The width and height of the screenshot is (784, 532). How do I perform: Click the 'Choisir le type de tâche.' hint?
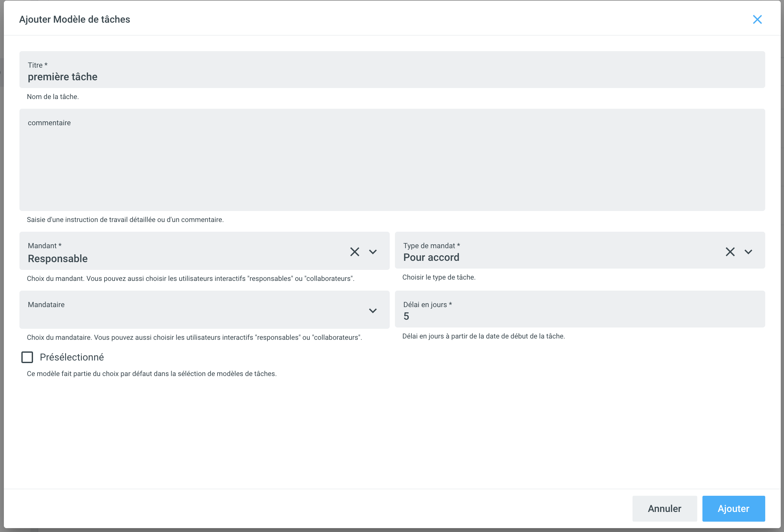439,277
